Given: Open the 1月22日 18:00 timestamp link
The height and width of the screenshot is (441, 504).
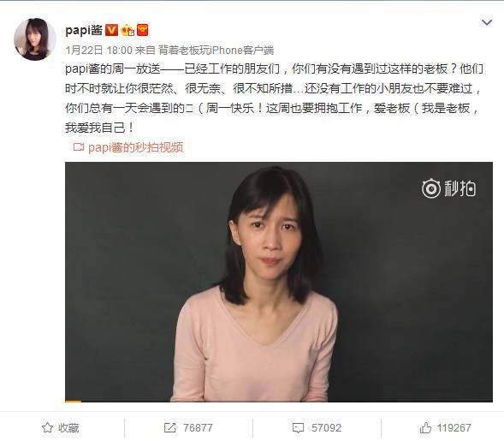Looking at the screenshot, I should point(98,51).
